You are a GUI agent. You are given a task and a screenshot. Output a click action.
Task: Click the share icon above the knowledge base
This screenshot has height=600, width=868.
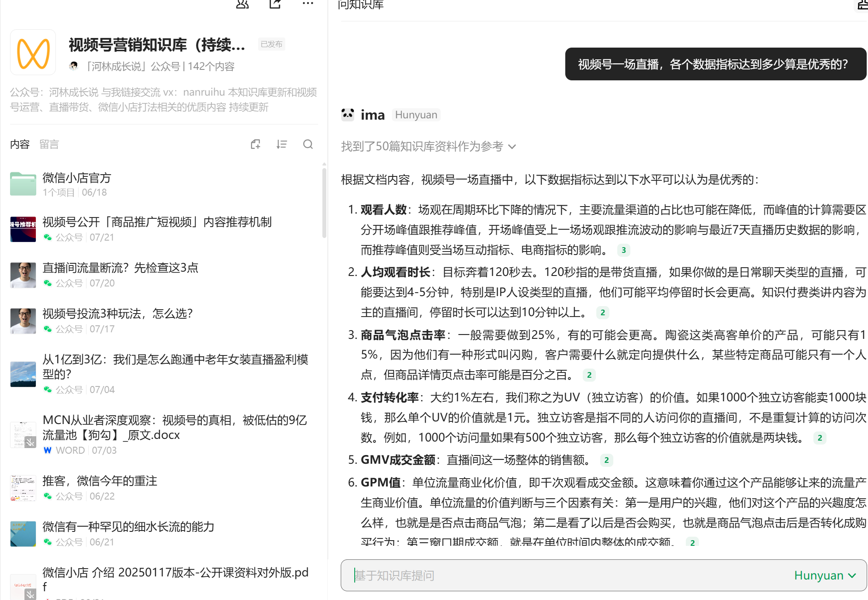pyautogui.click(x=275, y=4)
